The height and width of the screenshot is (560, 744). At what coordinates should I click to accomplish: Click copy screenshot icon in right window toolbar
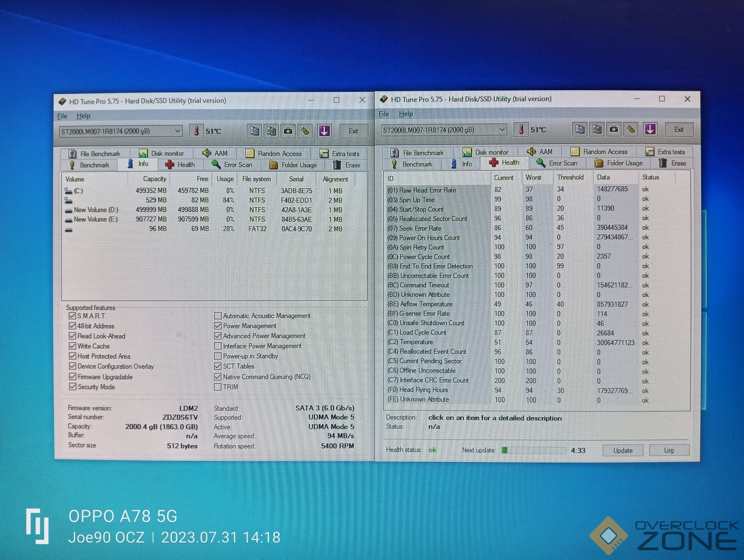tap(597, 129)
